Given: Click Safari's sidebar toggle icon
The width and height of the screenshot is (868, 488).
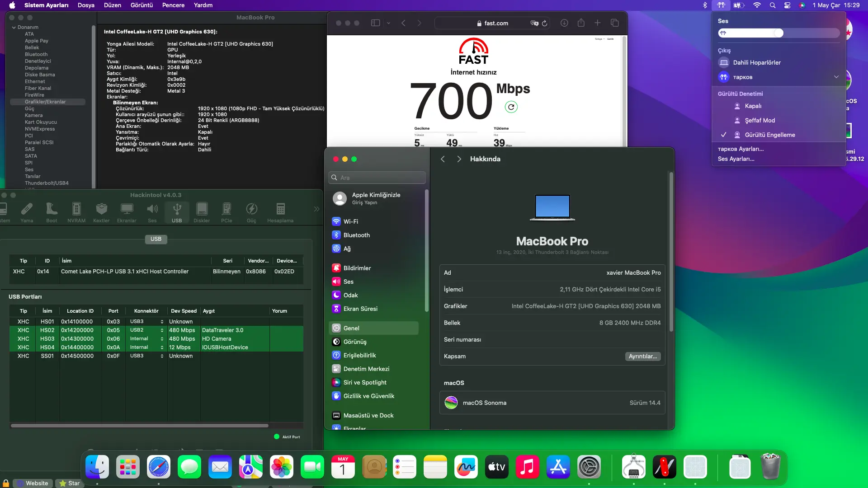Looking at the screenshot, I should pos(375,23).
